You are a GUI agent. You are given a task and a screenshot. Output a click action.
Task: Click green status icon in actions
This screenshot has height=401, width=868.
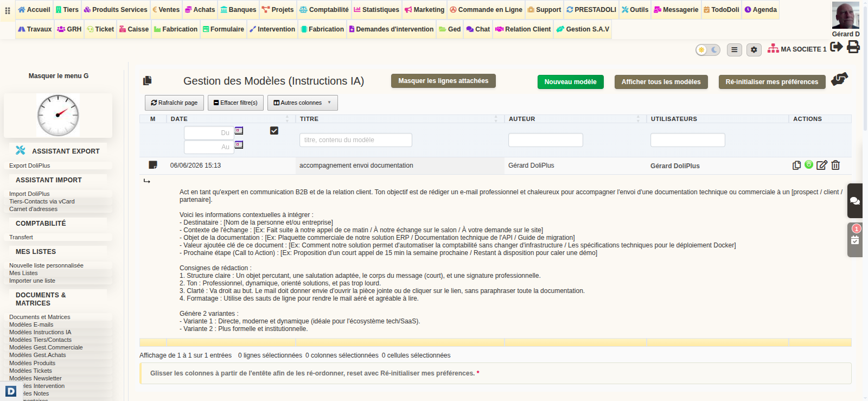coord(809,164)
